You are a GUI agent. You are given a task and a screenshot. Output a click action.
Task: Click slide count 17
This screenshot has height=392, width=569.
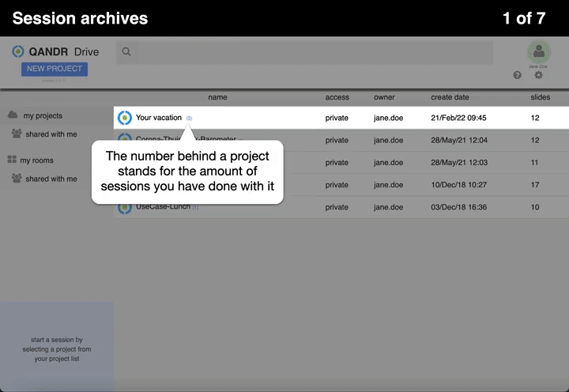coord(535,185)
